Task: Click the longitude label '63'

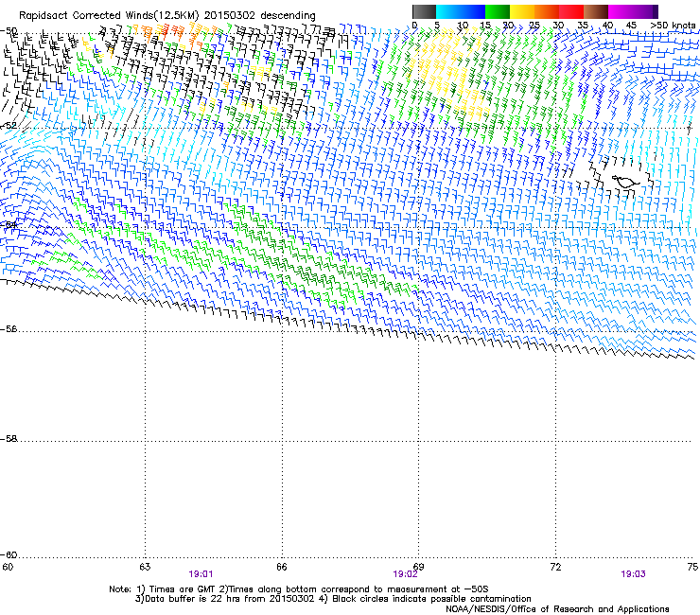Action: [145, 567]
